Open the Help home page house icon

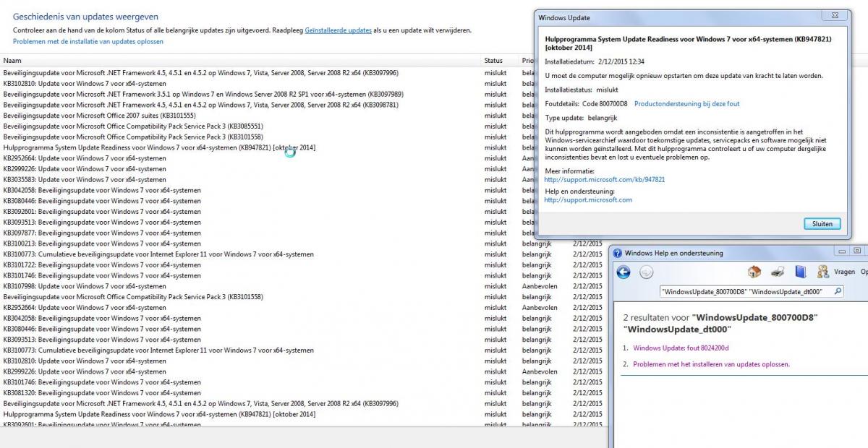coord(754,272)
